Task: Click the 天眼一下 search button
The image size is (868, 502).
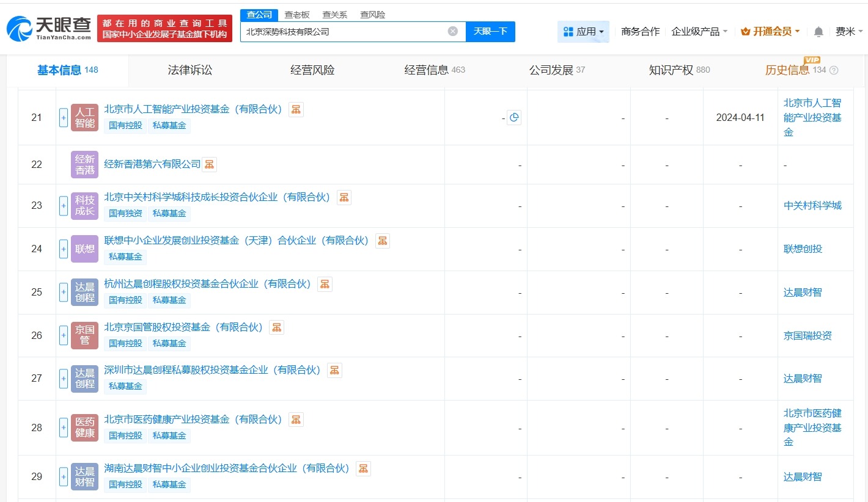Action: tap(490, 31)
